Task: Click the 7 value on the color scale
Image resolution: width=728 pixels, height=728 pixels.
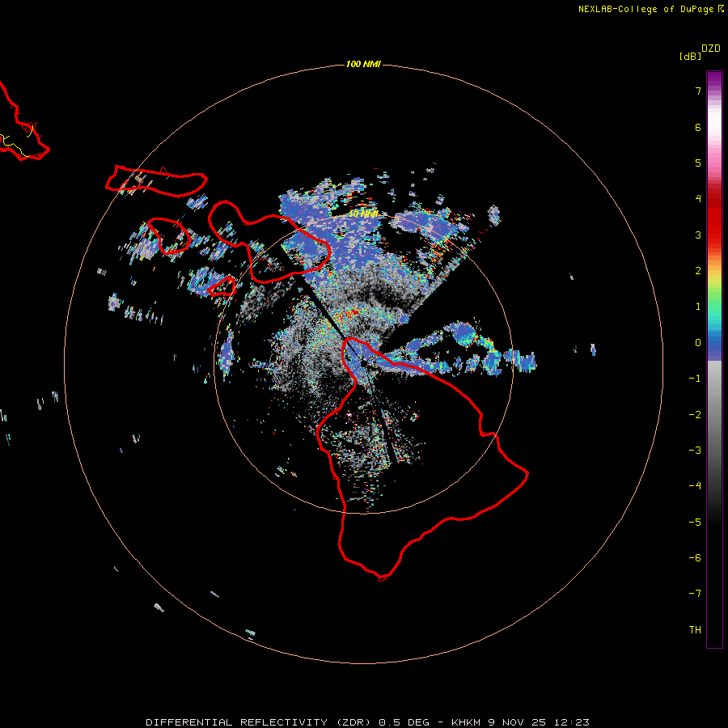Action: [x=698, y=91]
